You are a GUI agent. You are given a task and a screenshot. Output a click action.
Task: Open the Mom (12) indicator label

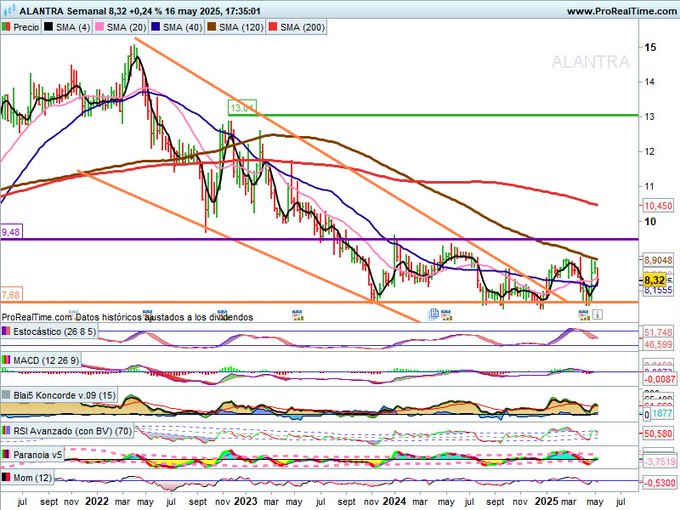[32, 478]
